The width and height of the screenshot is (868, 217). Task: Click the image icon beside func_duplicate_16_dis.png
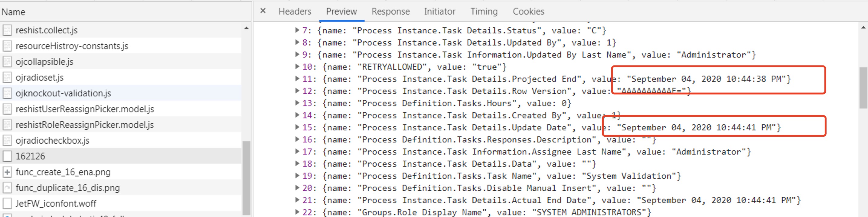(7, 188)
